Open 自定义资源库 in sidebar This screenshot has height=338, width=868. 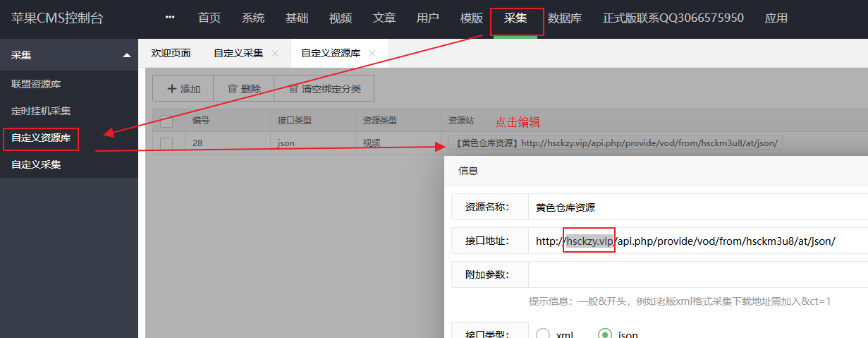pos(41,138)
